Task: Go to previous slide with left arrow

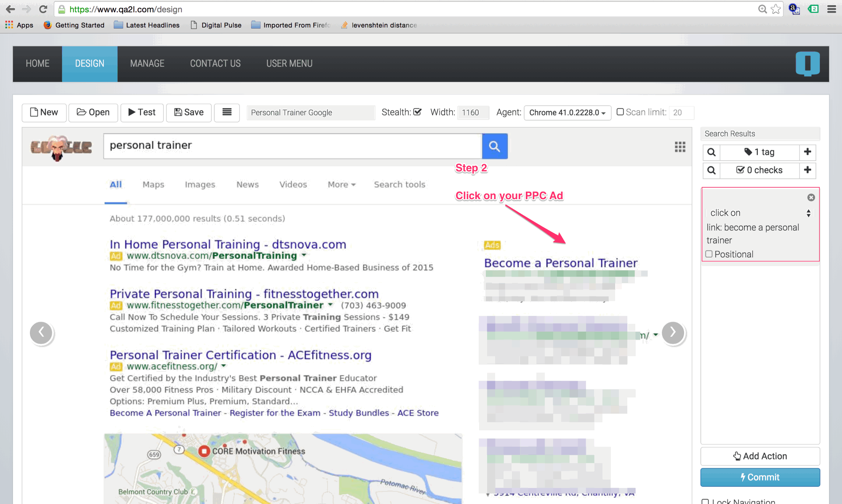Action: pos(41,333)
